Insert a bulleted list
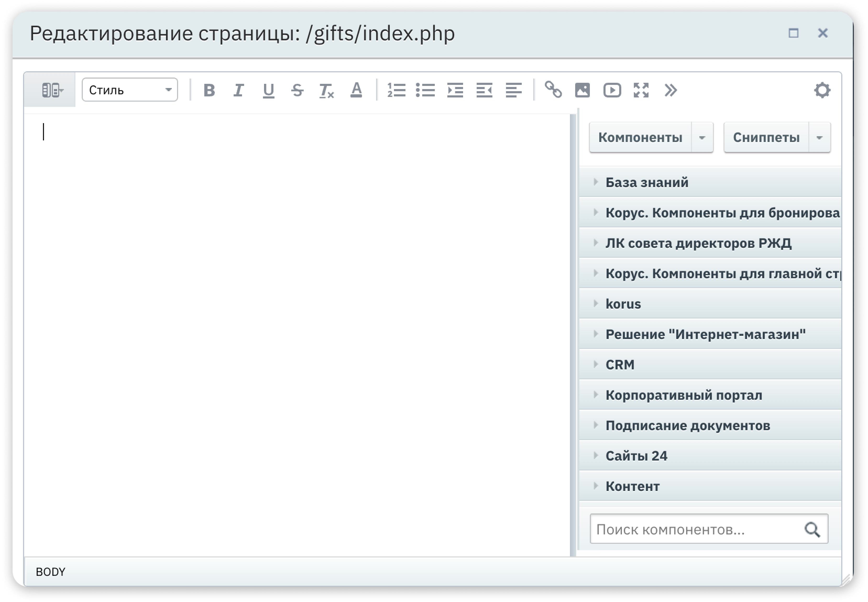868x602 pixels. (x=425, y=90)
